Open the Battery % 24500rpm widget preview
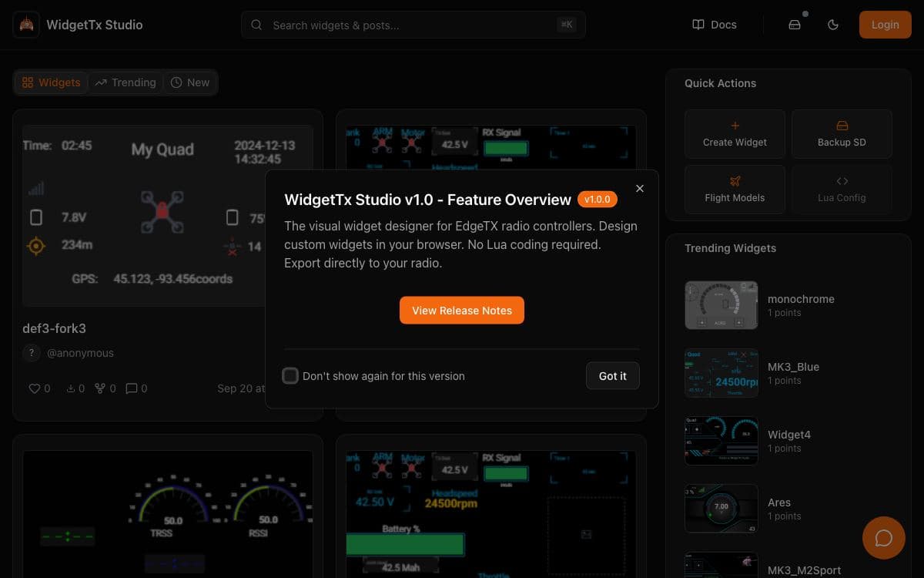924x578 pixels. (490, 514)
